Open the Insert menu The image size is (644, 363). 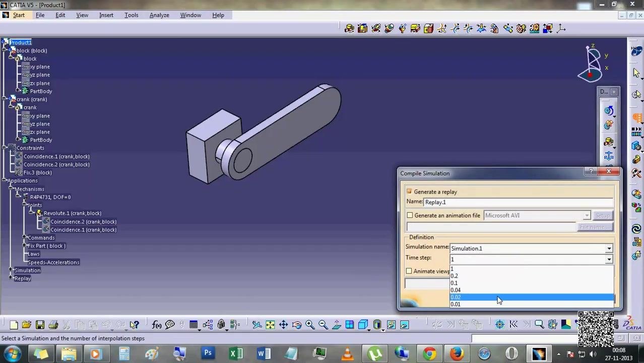click(106, 15)
